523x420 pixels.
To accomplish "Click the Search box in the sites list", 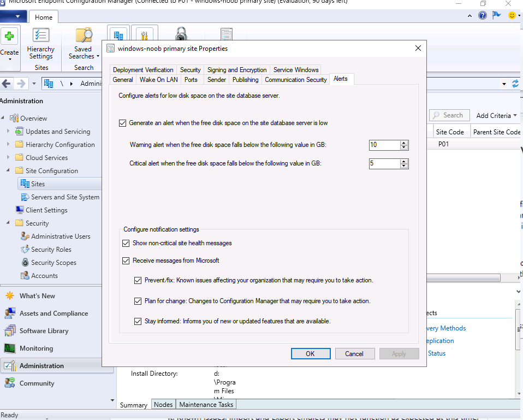I will [449, 115].
